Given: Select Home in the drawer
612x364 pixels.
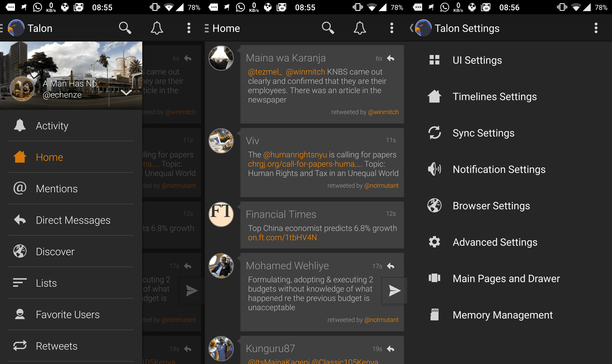Looking at the screenshot, I should (x=71, y=157).
